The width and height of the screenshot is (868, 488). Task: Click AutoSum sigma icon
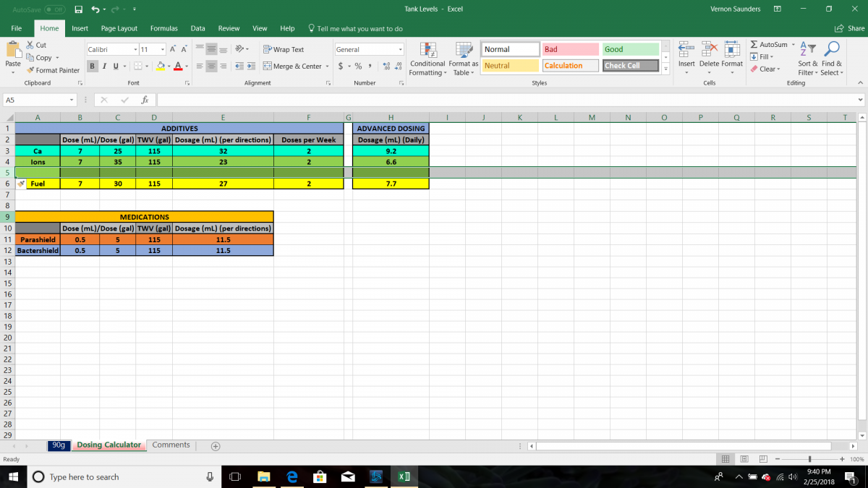(x=754, y=45)
